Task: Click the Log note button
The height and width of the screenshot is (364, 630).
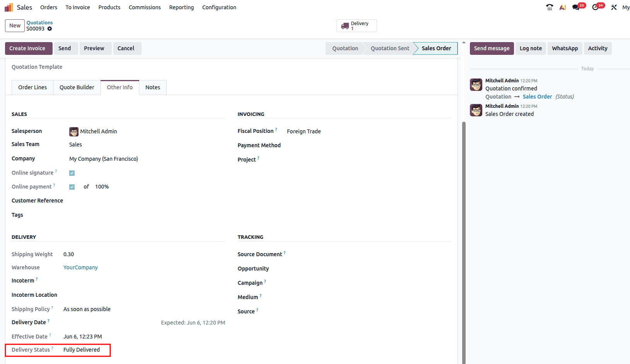Action: pyautogui.click(x=531, y=48)
